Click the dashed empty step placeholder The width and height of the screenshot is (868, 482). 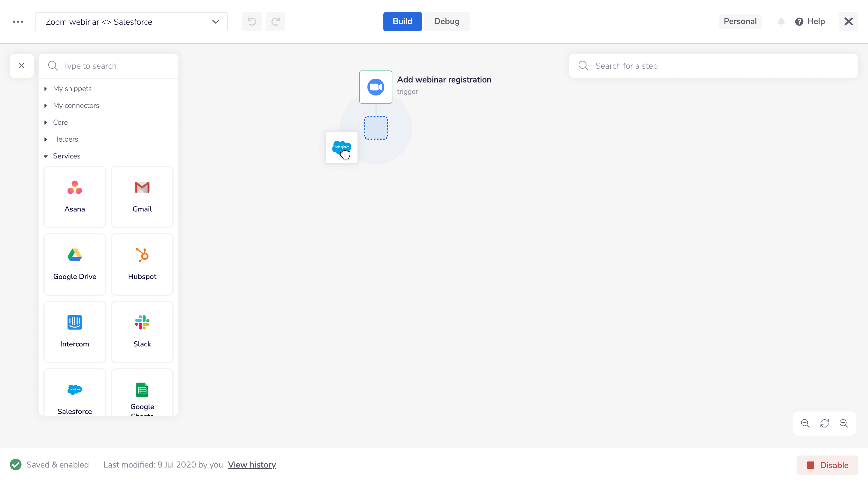(x=376, y=128)
